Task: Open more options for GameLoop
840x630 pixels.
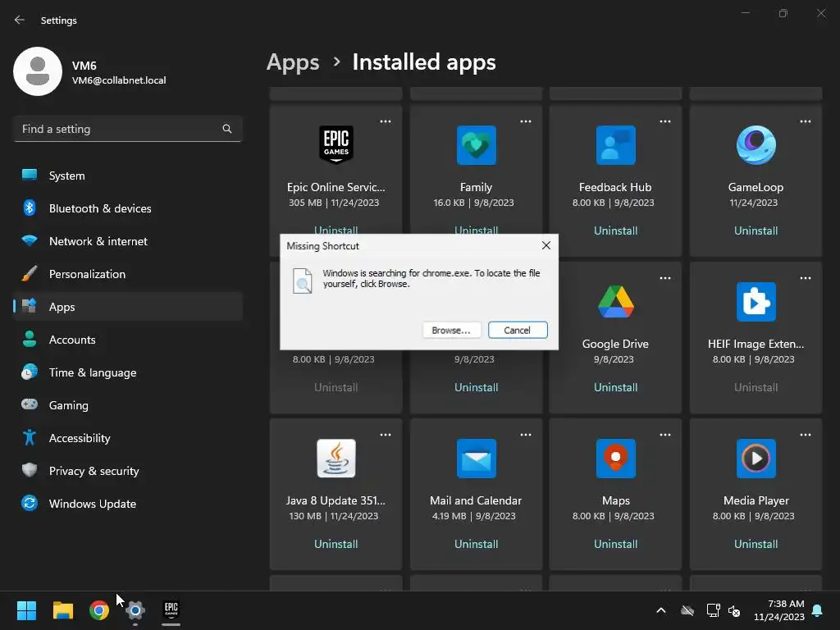Action: (x=806, y=121)
